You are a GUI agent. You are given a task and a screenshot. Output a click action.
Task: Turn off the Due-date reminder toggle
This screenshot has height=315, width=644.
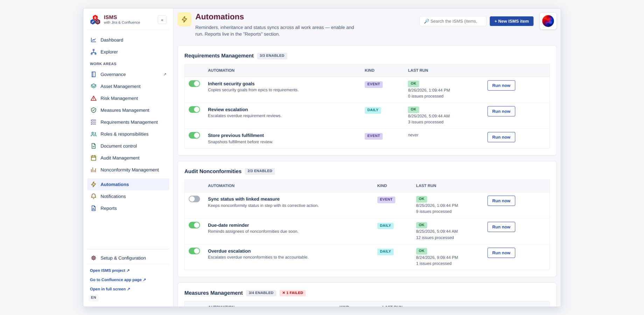[194, 225]
